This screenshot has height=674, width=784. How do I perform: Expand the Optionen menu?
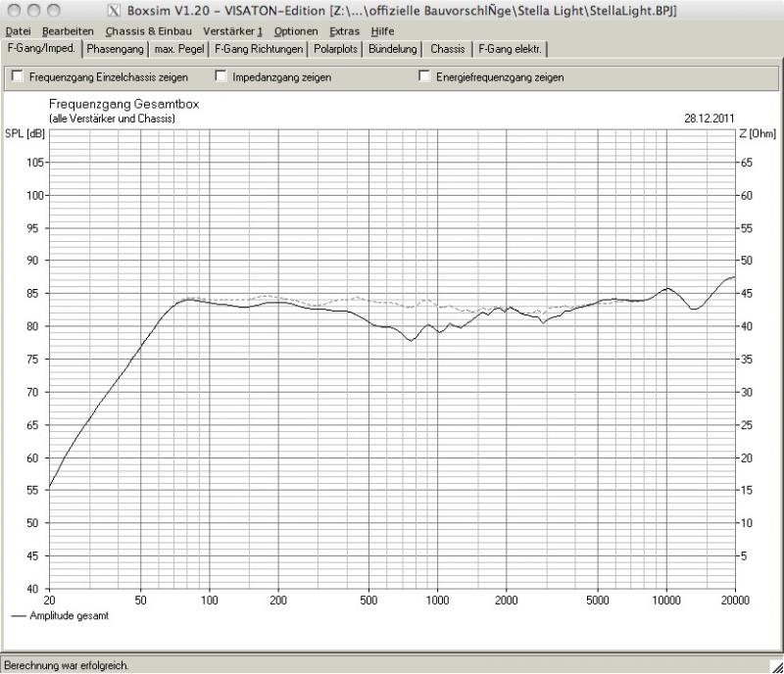(296, 31)
